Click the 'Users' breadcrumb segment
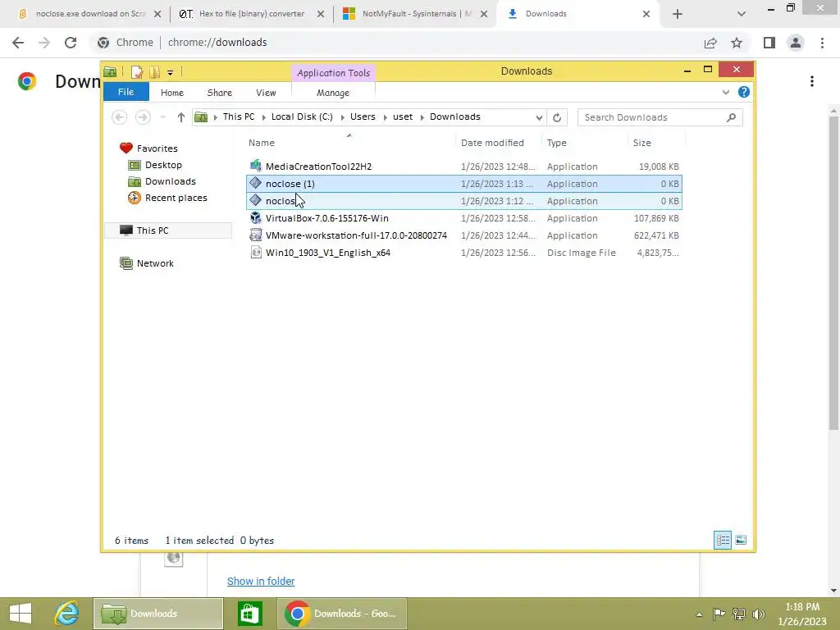The height and width of the screenshot is (630, 840). (363, 116)
